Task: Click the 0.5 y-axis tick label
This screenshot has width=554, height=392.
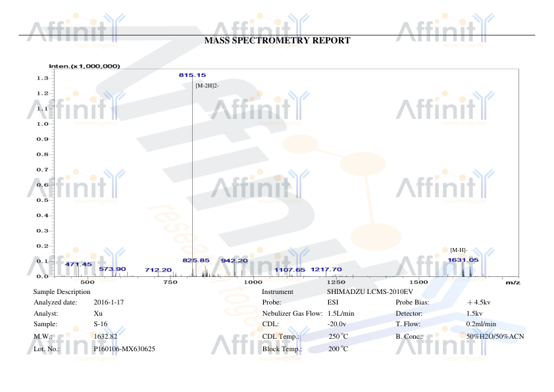Action: coord(42,200)
